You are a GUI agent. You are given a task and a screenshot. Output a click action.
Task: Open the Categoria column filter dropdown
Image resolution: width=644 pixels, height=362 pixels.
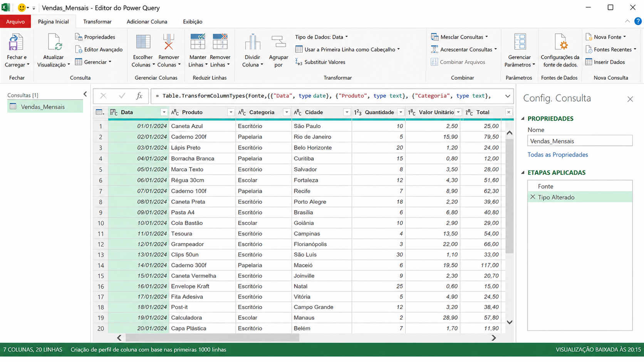(x=287, y=112)
